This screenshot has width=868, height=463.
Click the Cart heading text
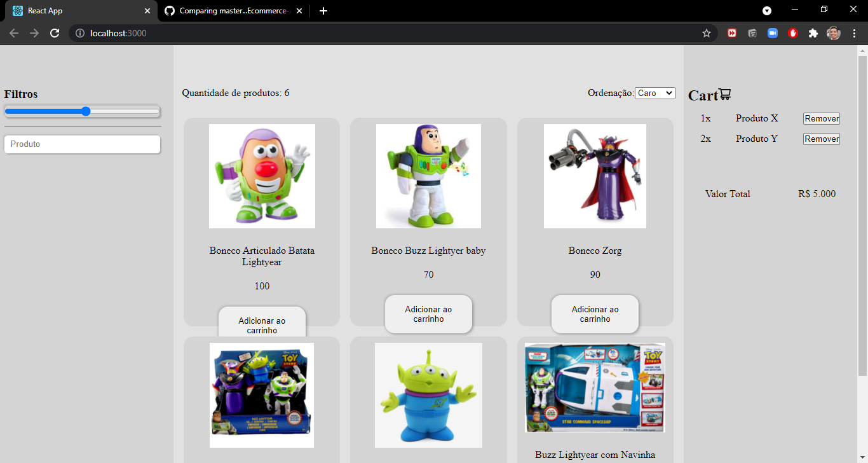(x=703, y=95)
